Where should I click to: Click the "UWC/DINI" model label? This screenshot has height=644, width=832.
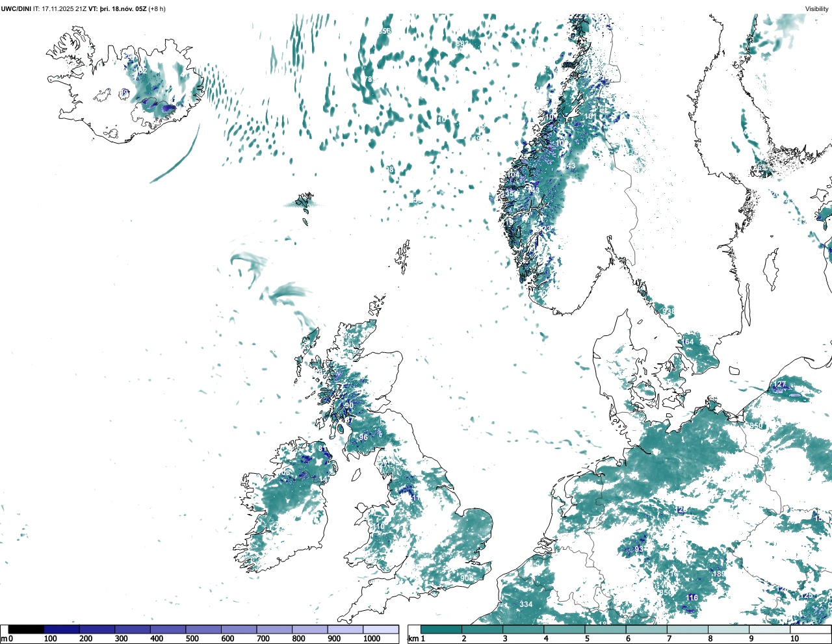click(x=16, y=8)
